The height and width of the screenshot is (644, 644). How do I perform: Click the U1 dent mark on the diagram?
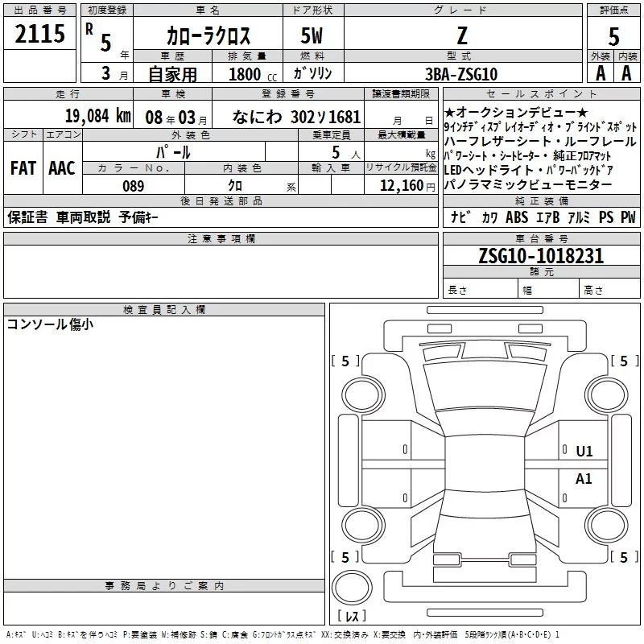(584, 452)
